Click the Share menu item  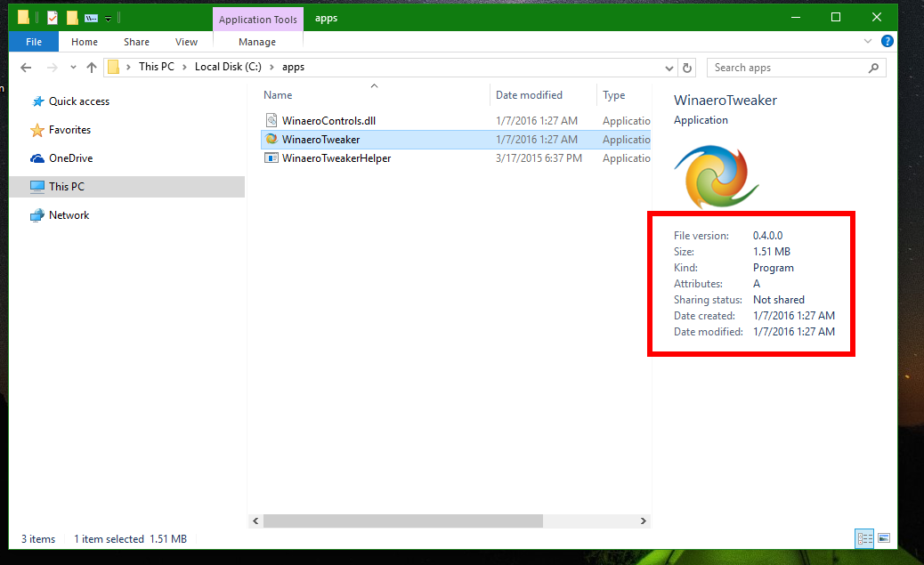tap(135, 41)
